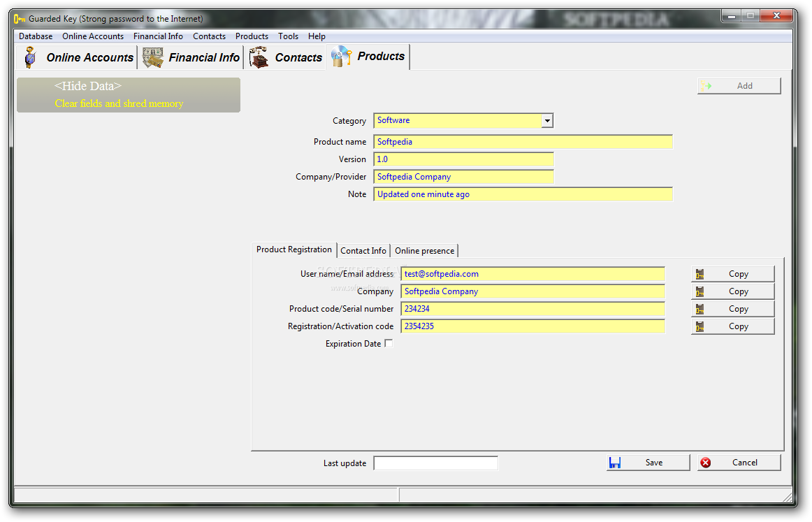Viewport: 812px width, 522px height.
Task: Open the Financial Info menu
Action: (158, 36)
